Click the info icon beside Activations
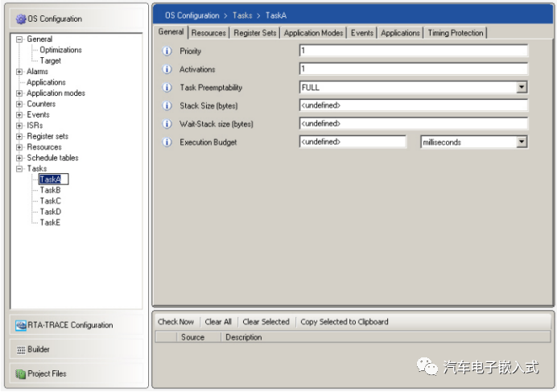557x392 pixels. pyautogui.click(x=167, y=69)
